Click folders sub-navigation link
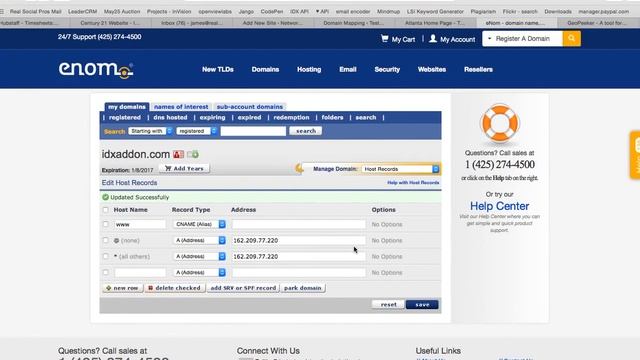The height and width of the screenshot is (360, 640). [x=332, y=118]
